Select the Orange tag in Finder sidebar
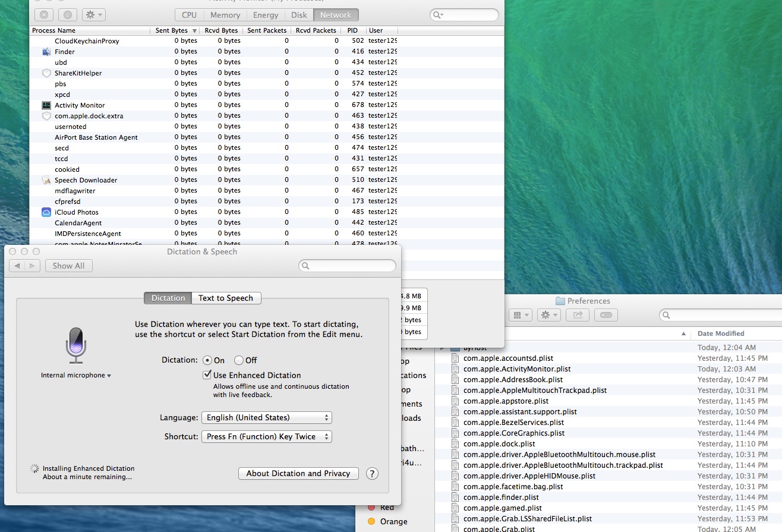The image size is (782, 532). 393,521
